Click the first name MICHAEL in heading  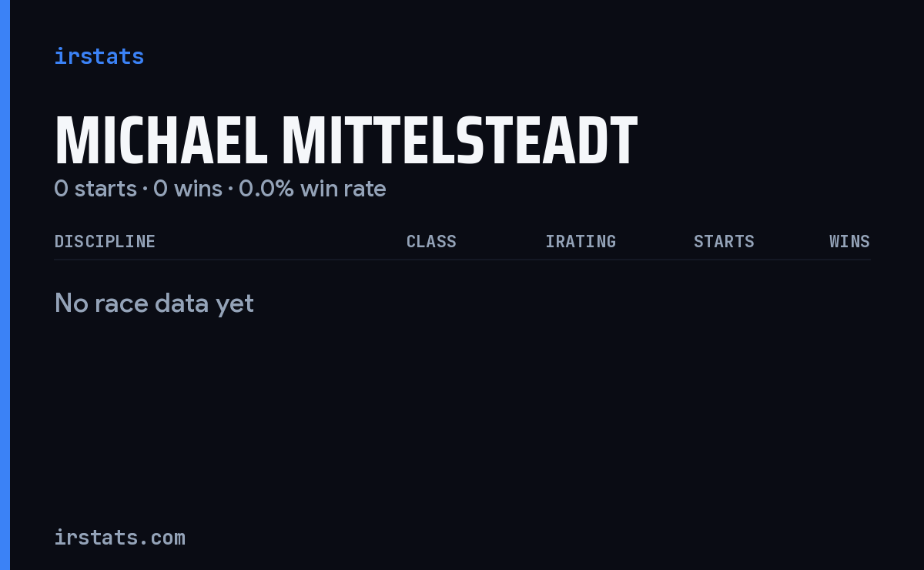pos(161,142)
